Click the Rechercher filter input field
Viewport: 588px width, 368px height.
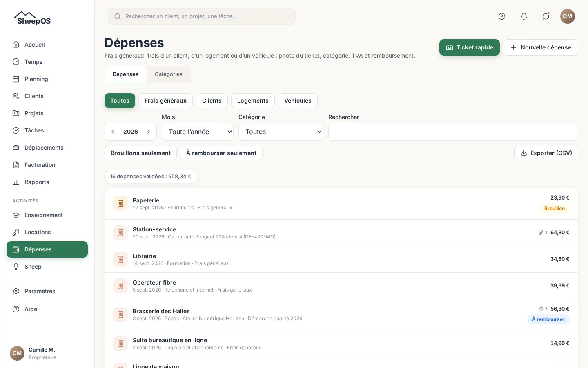tap(453, 132)
